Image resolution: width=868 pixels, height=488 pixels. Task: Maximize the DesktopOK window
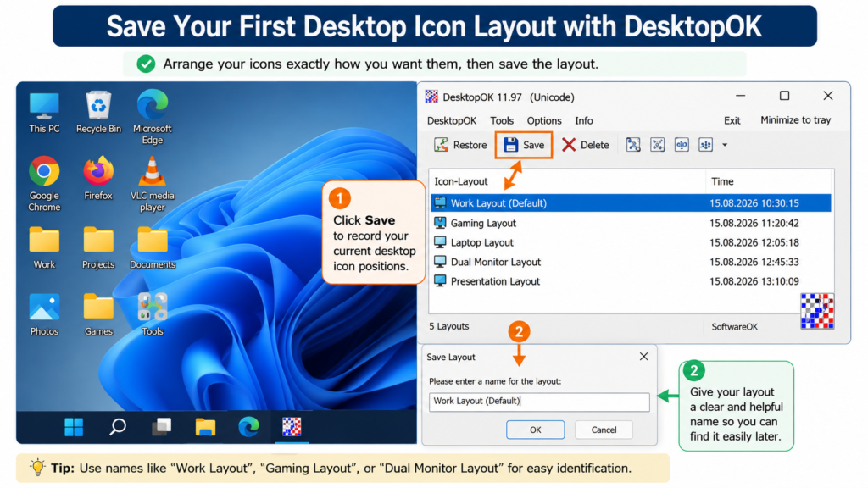tap(784, 96)
